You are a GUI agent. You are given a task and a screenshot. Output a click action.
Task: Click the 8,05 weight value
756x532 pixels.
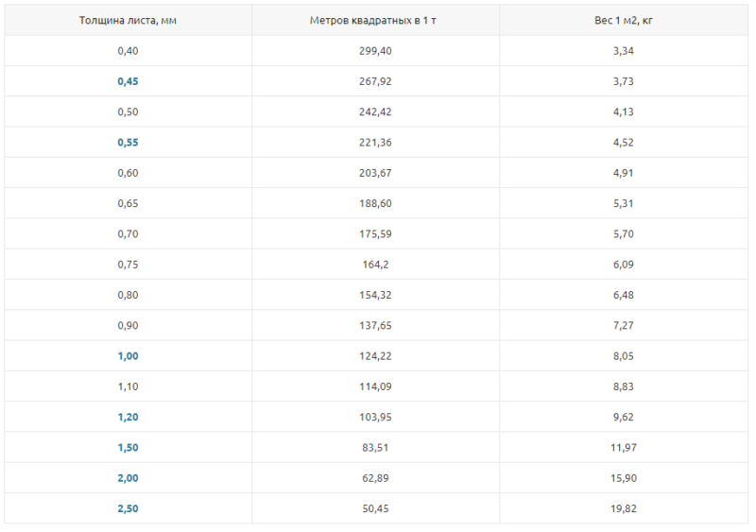click(x=624, y=356)
